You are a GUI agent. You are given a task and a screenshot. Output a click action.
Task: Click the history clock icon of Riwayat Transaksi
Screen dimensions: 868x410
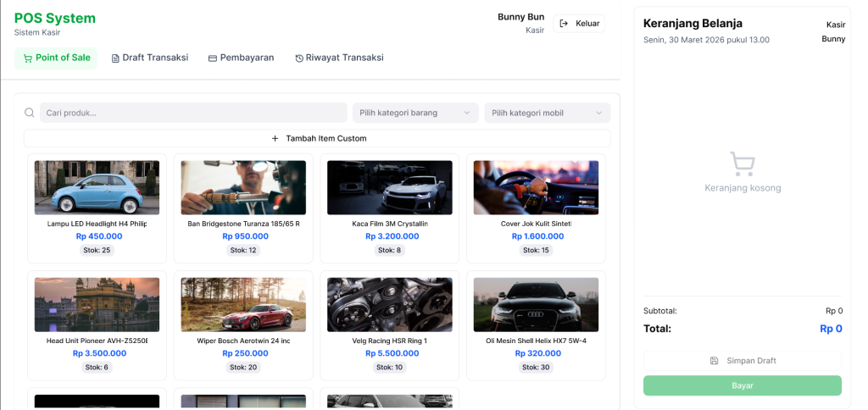(x=299, y=58)
